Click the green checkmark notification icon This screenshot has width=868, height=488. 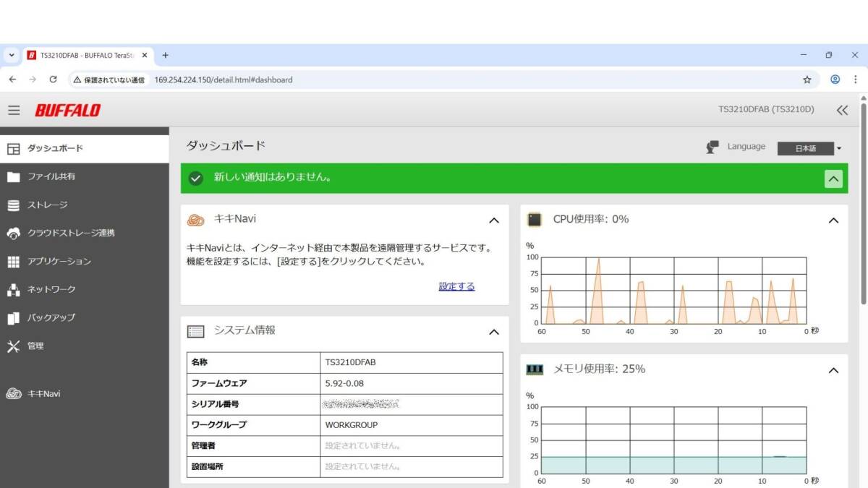pos(195,178)
